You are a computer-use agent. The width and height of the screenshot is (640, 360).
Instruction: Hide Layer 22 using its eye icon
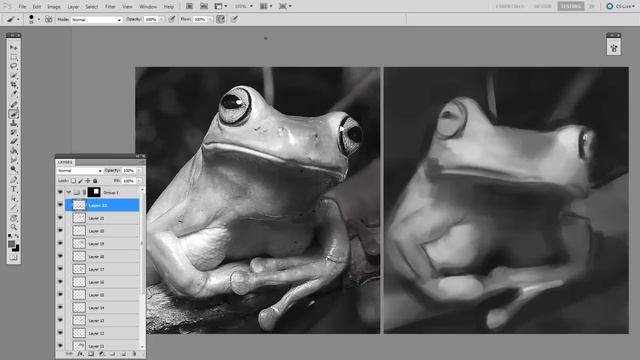coord(60,205)
